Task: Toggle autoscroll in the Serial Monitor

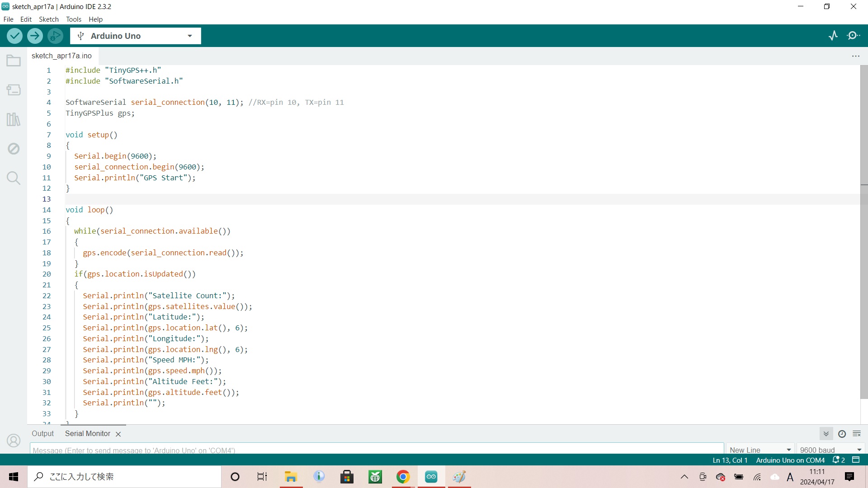Action: (x=826, y=434)
